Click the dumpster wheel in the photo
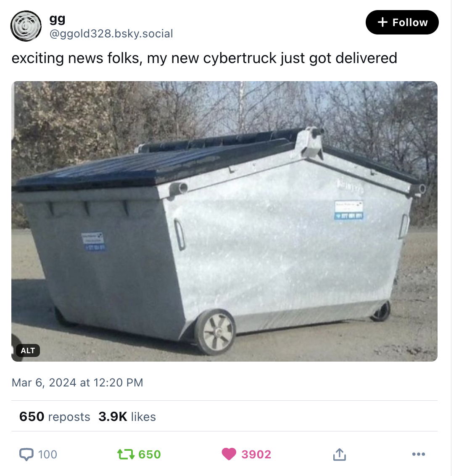The height and width of the screenshot is (476, 459). pyautogui.click(x=215, y=332)
